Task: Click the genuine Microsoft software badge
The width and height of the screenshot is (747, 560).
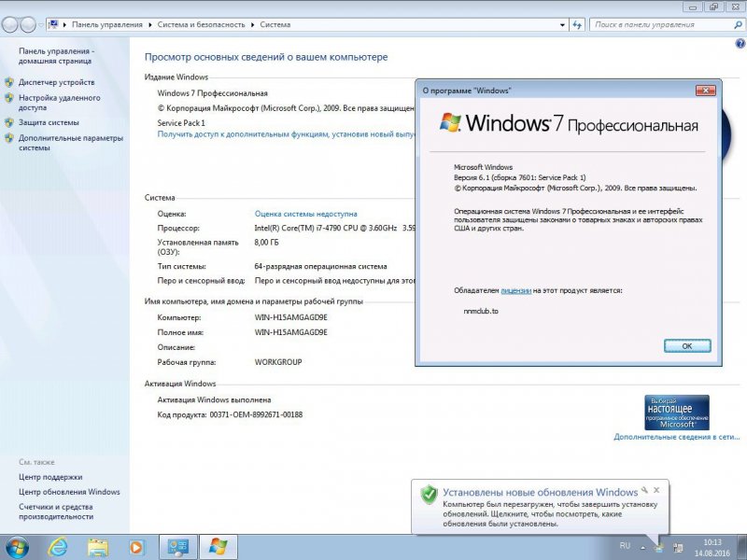Action: coord(676,413)
